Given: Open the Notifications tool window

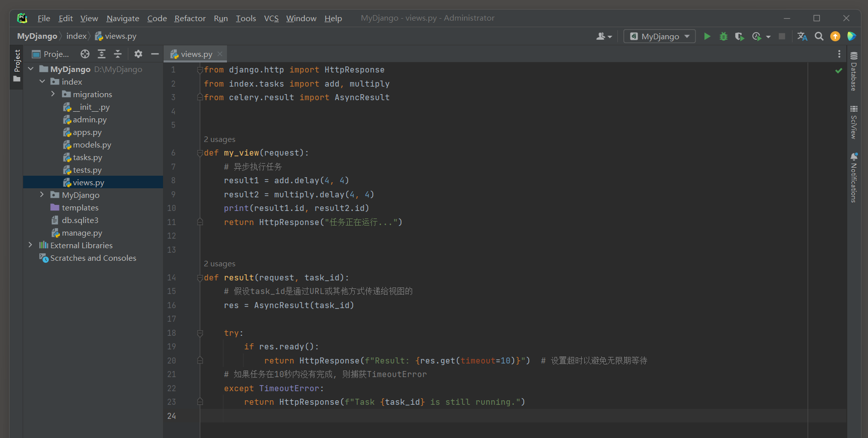Looking at the screenshot, I should click(854, 178).
